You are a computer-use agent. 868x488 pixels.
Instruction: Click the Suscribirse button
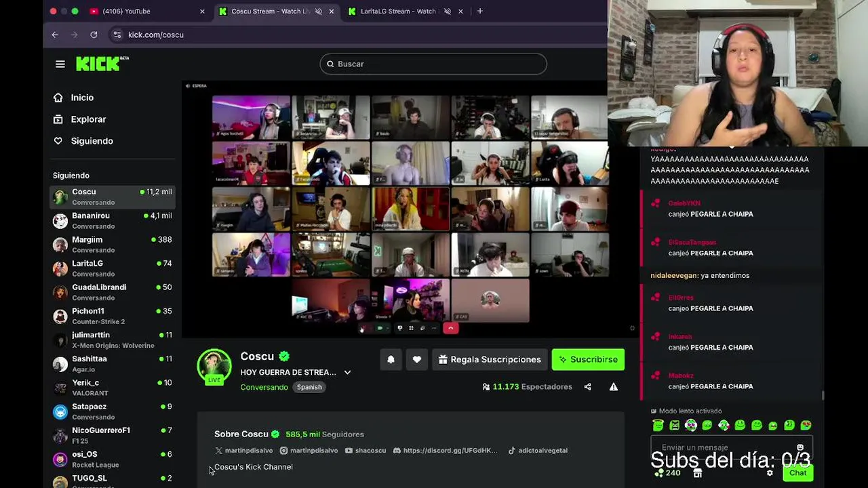pos(588,360)
